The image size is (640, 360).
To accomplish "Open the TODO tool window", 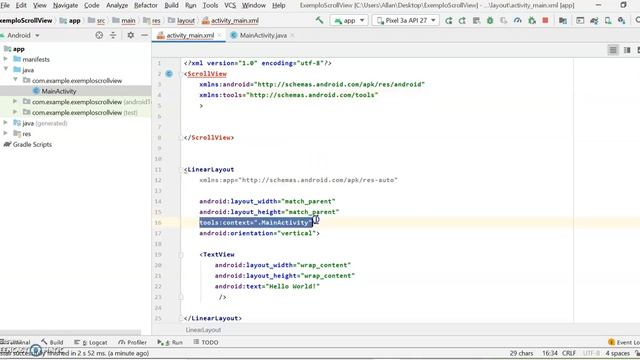I will click(x=206, y=342).
